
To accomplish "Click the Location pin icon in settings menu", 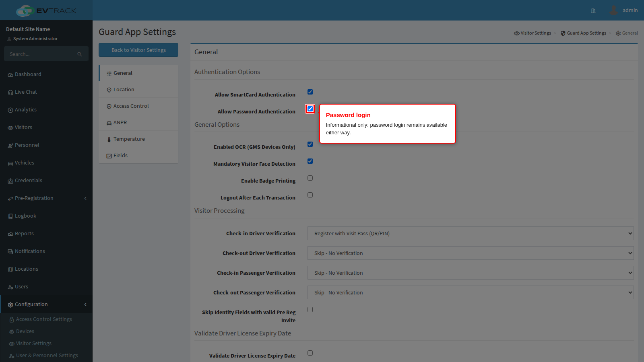I will (x=109, y=90).
